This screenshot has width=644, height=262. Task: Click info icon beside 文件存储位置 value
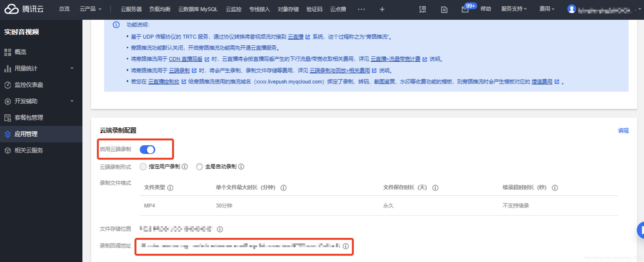tap(220, 229)
